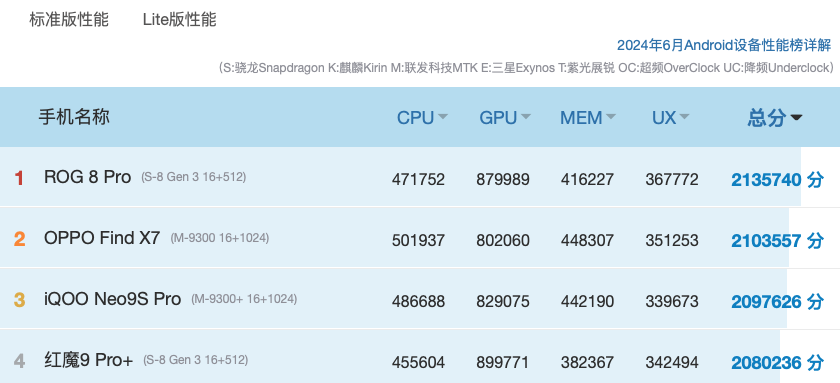
Task: Click OPPO Find X7 MEM score 448307
Action: point(587,241)
